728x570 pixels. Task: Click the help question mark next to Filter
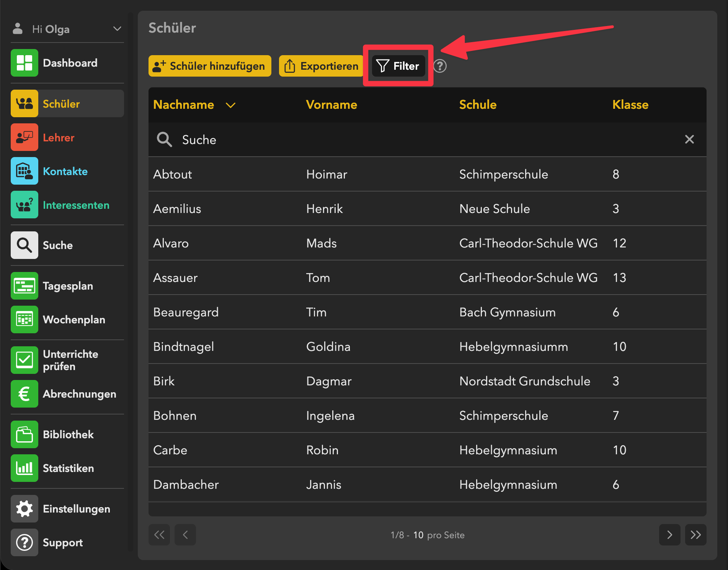[440, 66]
